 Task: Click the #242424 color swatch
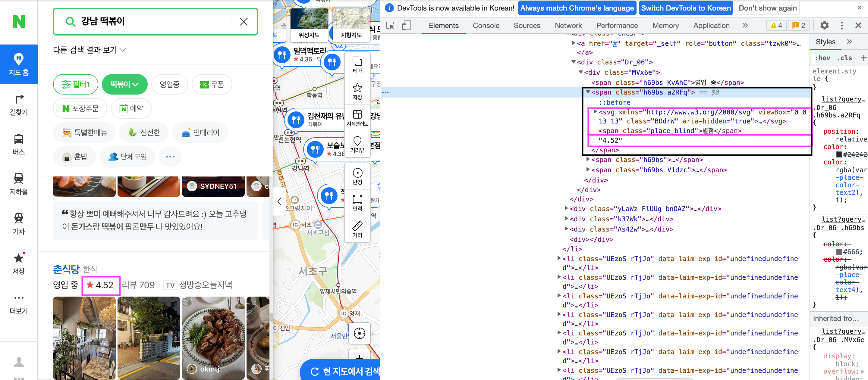pyautogui.click(x=839, y=154)
